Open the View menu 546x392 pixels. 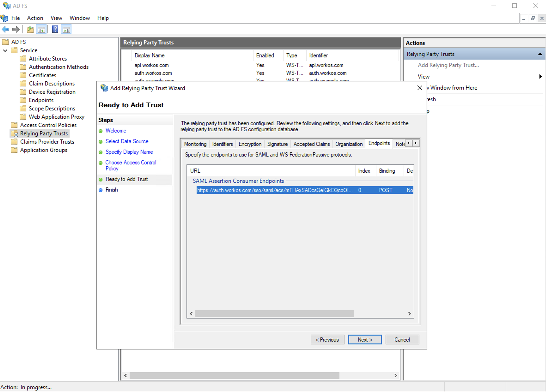click(x=56, y=18)
